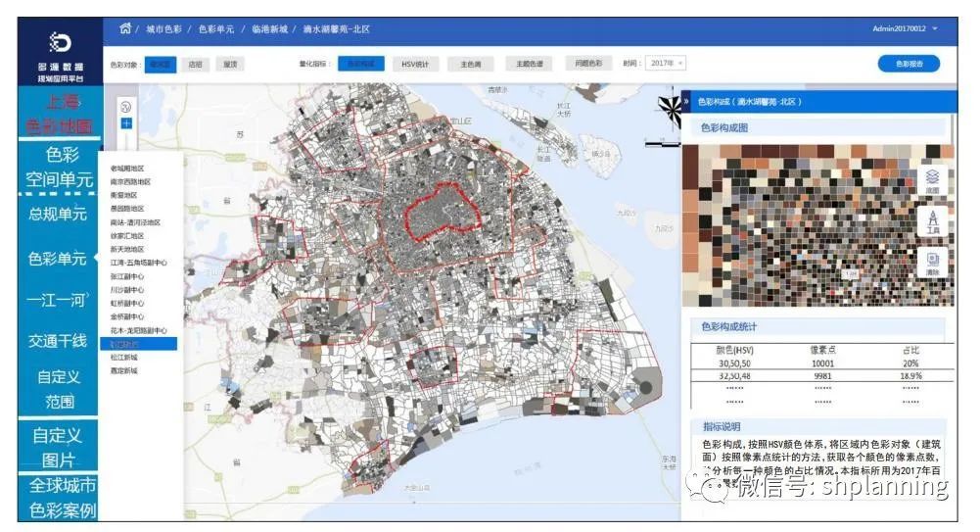This screenshot has width=980, height=532.
Task: Choose 金桥副中心 from unit list
Action: tap(127, 317)
